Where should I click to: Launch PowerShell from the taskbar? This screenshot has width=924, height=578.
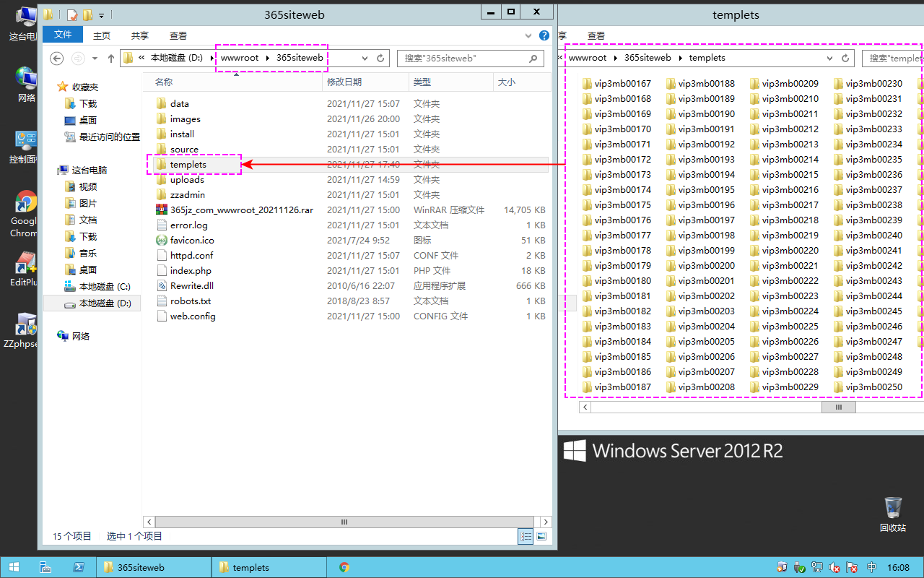(79, 568)
